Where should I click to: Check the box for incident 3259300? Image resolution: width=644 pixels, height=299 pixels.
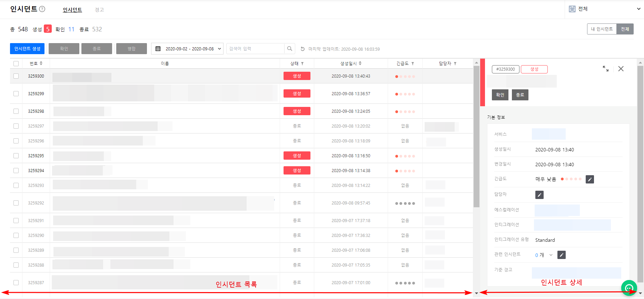pos(16,76)
